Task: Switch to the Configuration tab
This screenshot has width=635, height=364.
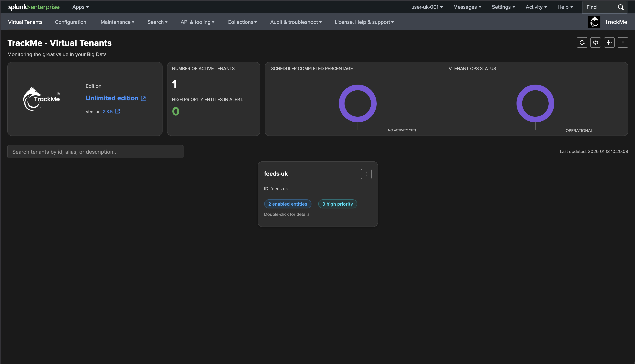Action: [70, 22]
